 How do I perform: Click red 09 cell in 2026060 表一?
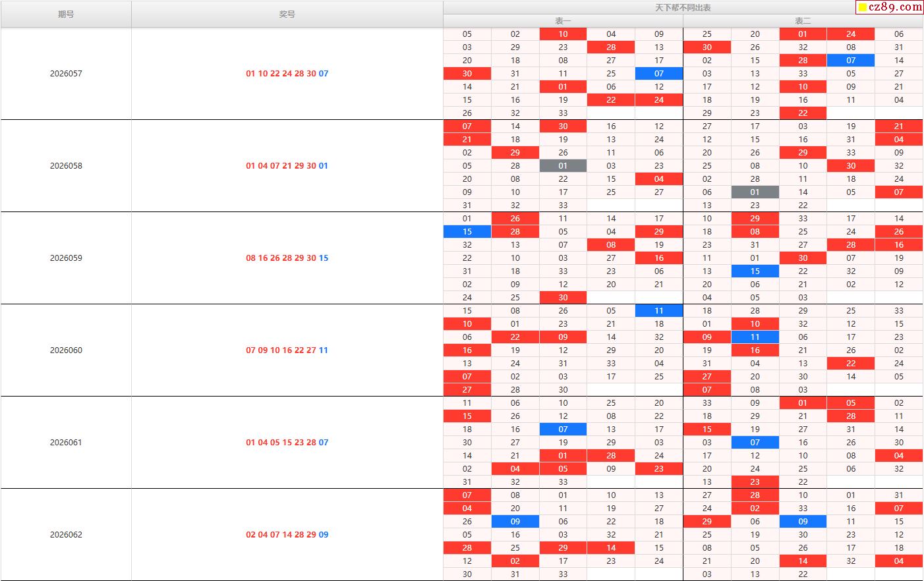pos(563,337)
